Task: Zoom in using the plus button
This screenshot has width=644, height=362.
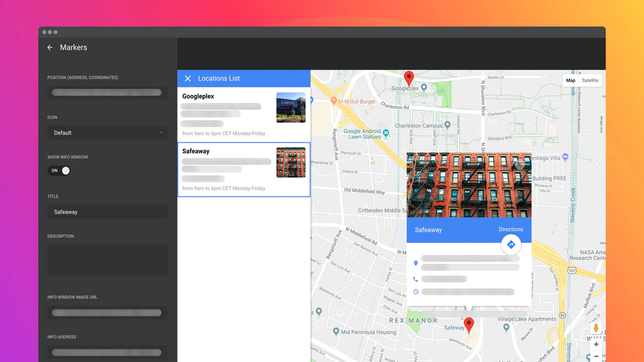Action: click(596, 344)
